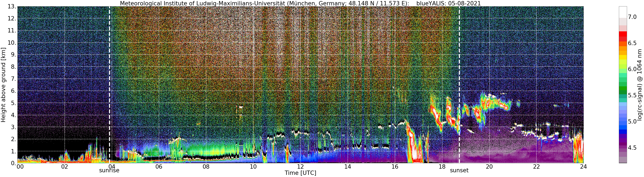Click the time axis tick label 18
This screenshot has height=177, width=644.
[442, 167]
